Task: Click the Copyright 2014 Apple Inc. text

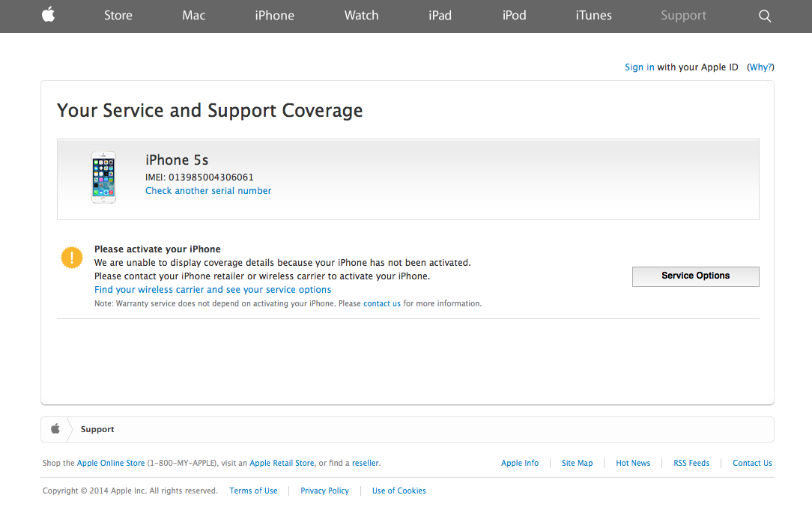Action: coord(130,491)
